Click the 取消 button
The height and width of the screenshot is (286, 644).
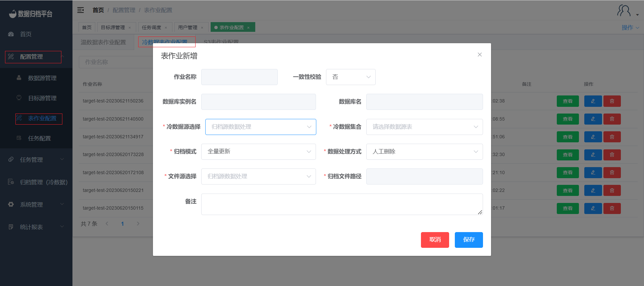(x=435, y=240)
